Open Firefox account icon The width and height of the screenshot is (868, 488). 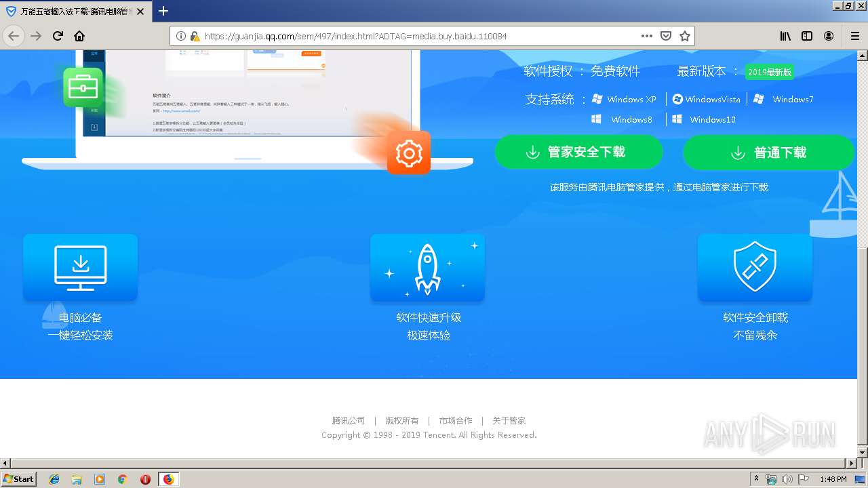829,36
